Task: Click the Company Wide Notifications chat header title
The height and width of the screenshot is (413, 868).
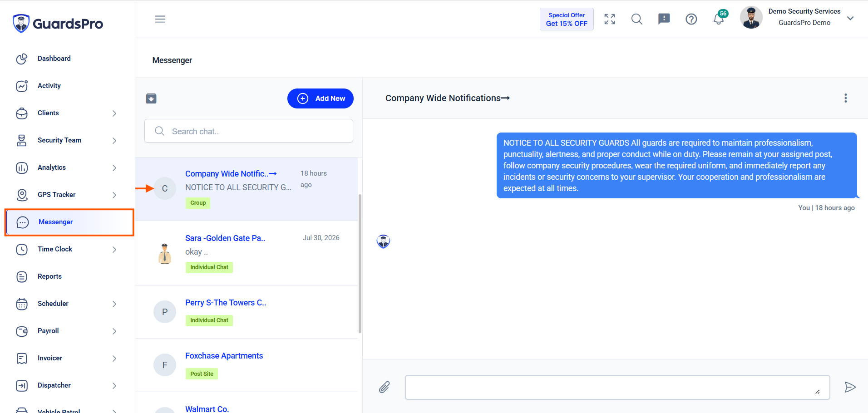Action: pos(448,98)
